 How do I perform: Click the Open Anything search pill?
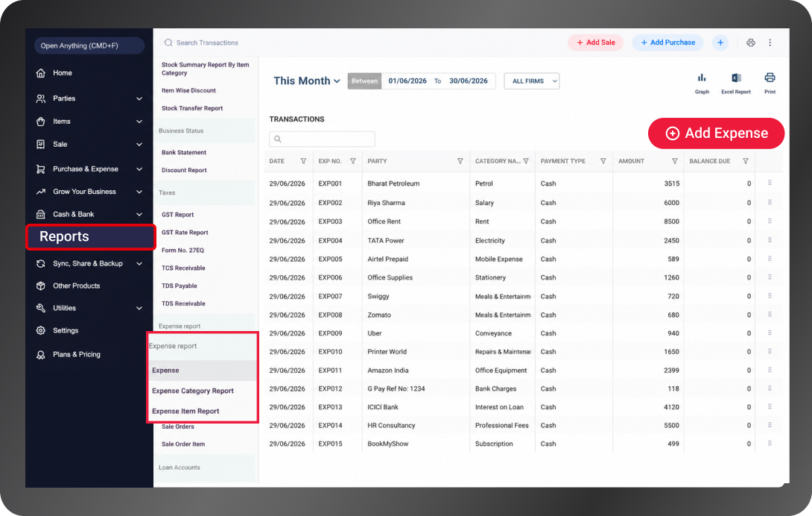tap(89, 45)
